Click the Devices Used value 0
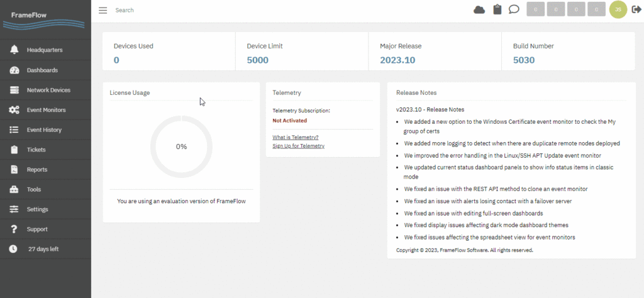The height and width of the screenshot is (298, 644). (116, 60)
